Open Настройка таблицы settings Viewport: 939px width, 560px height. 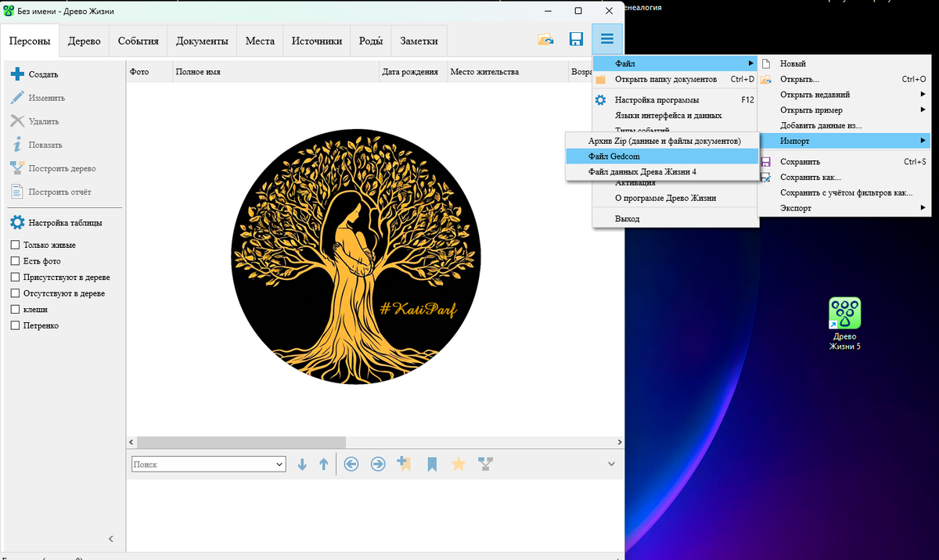coord(56,223)
